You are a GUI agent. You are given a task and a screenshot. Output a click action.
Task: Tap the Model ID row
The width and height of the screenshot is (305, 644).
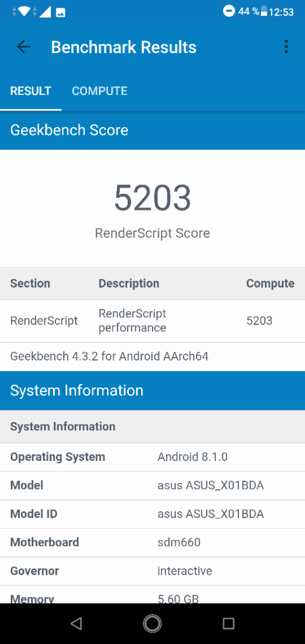(x=152, y=514)
